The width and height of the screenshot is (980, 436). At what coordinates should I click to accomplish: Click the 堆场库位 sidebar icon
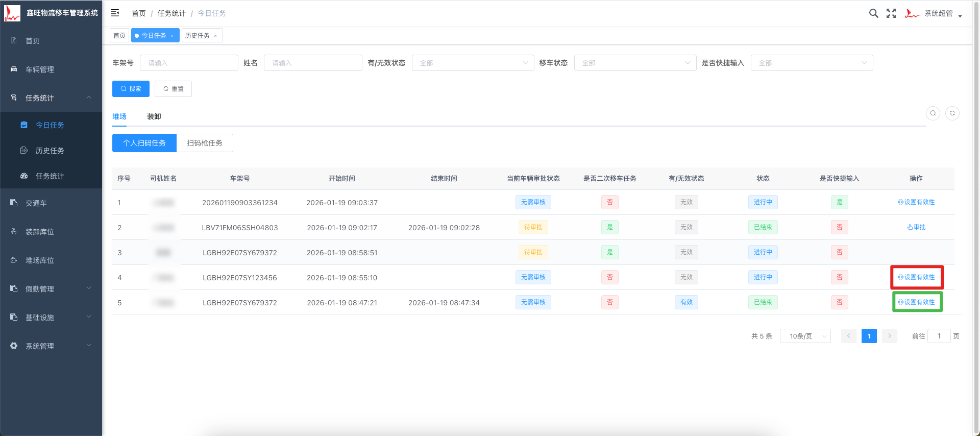point(14,260)
